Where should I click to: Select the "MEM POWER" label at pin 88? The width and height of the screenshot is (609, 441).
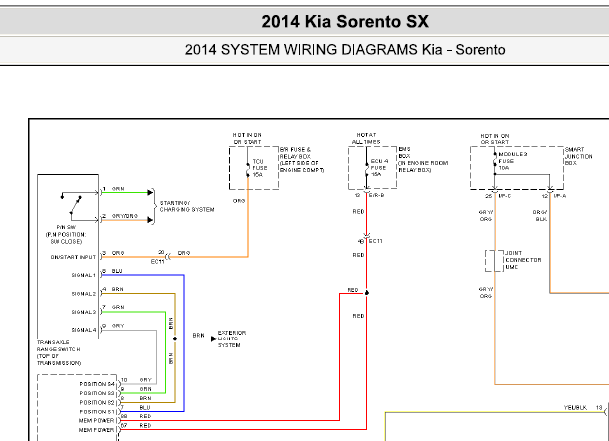point(96,421)
